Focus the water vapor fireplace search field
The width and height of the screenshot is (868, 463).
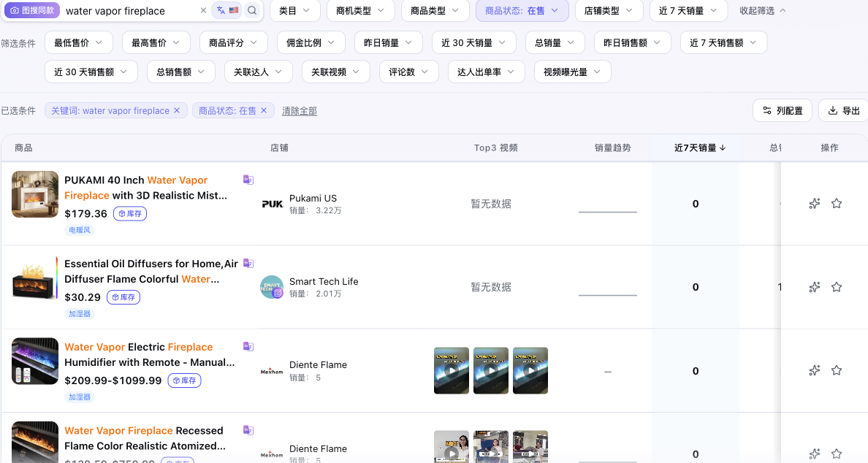(x=130, y=10)
